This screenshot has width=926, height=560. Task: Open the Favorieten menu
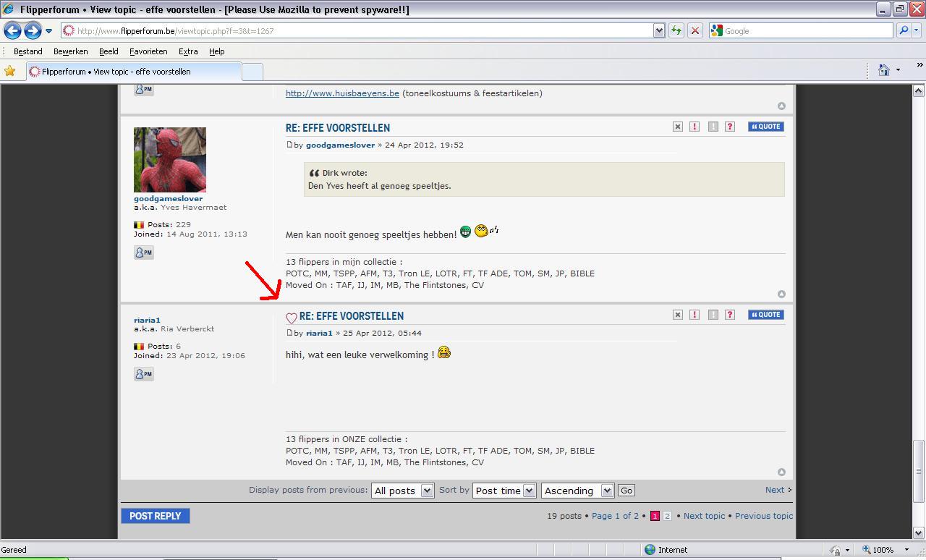click(148, 51)
